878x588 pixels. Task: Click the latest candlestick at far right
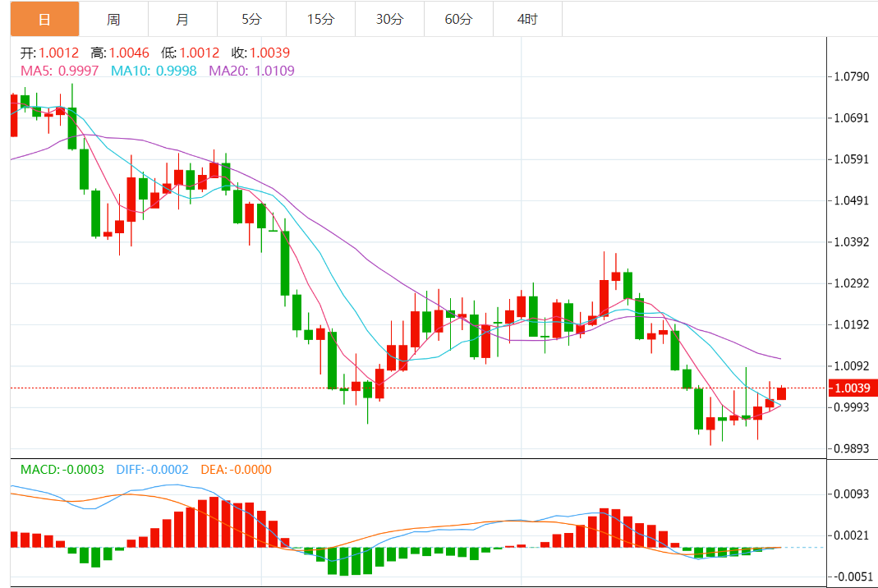(x=781, y=393)
